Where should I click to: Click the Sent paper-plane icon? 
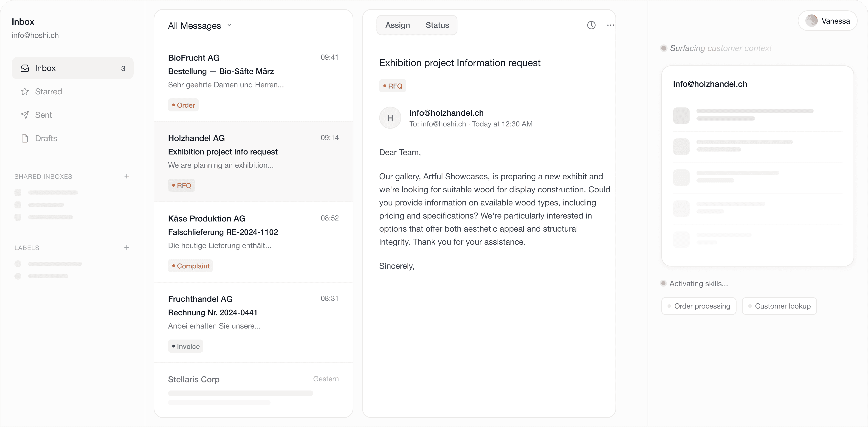click(25, 115)
